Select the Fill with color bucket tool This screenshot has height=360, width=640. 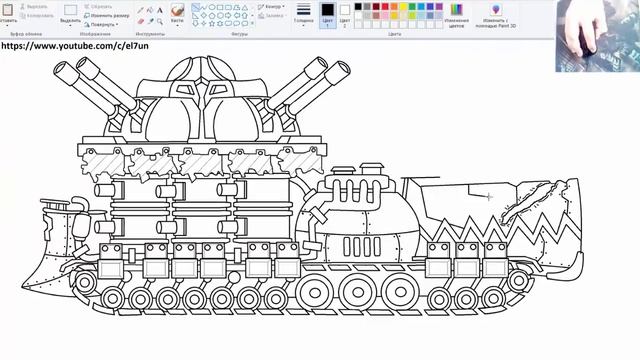[150, 10]
